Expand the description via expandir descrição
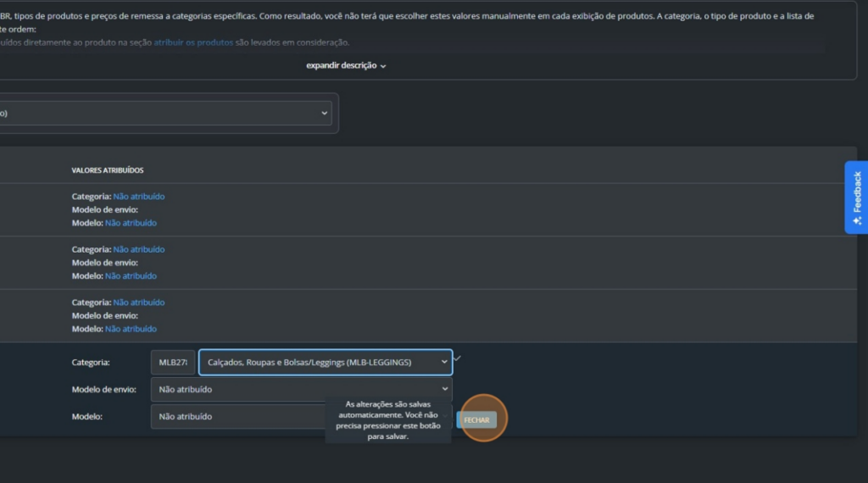The image size is (868, 483). coord(341,65)
